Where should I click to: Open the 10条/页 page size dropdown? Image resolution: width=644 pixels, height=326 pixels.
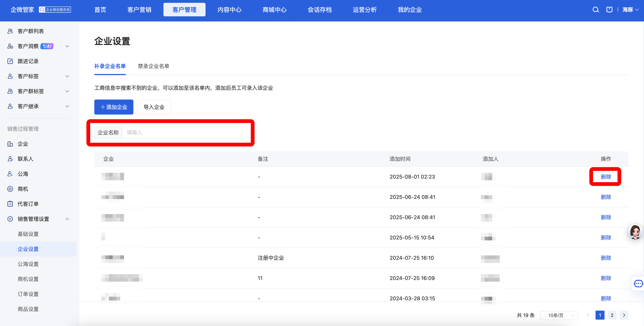click(x=559, y=315)
